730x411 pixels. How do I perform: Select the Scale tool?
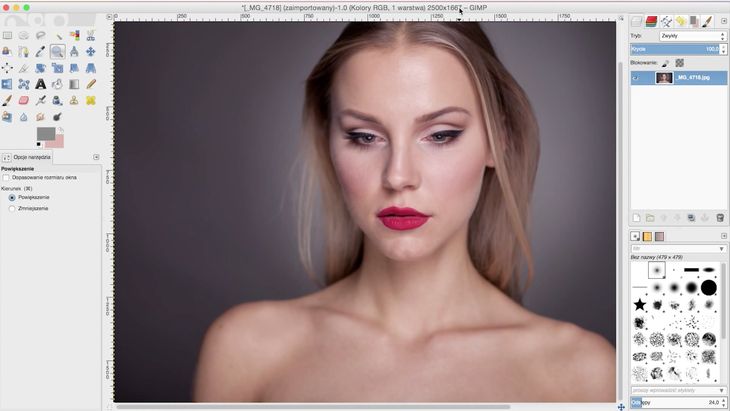pos(57,68)
